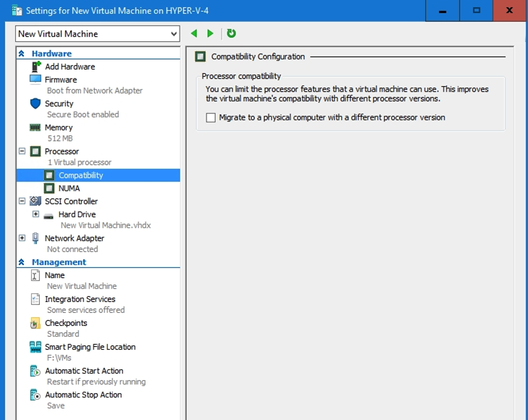This screenshot has height=420, width=528.
Task: Enable migrate to different processor version checkbox
Action: [211, 117]
